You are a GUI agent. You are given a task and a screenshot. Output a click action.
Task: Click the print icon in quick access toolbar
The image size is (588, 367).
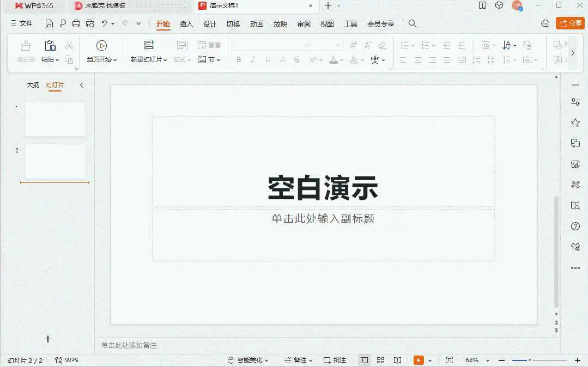pos(76,23)
